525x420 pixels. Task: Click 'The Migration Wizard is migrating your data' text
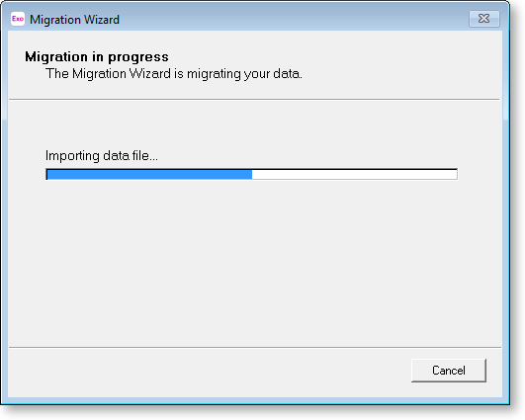pos(174,74)
